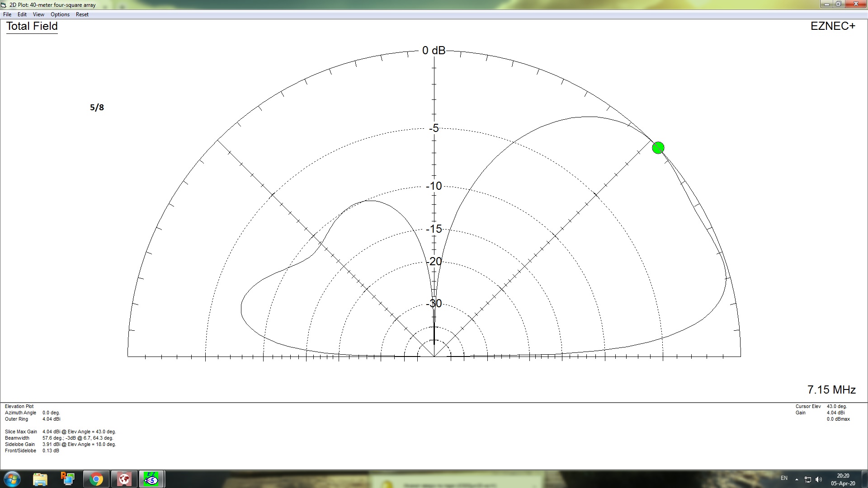Image resolution: width=868 pixels, height=488 pixels.
Task: Click the 0.0 dBmax readout
Action: tap(838, 419)
